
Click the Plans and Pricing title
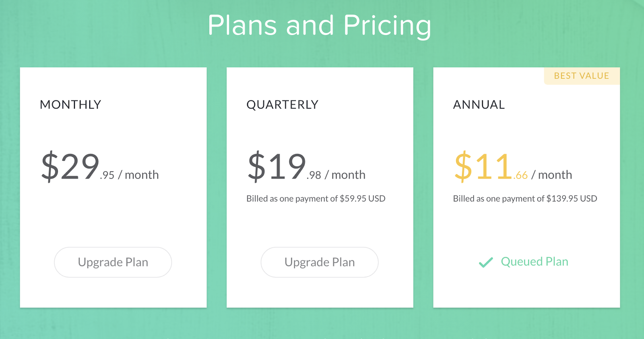pos(320,25)
